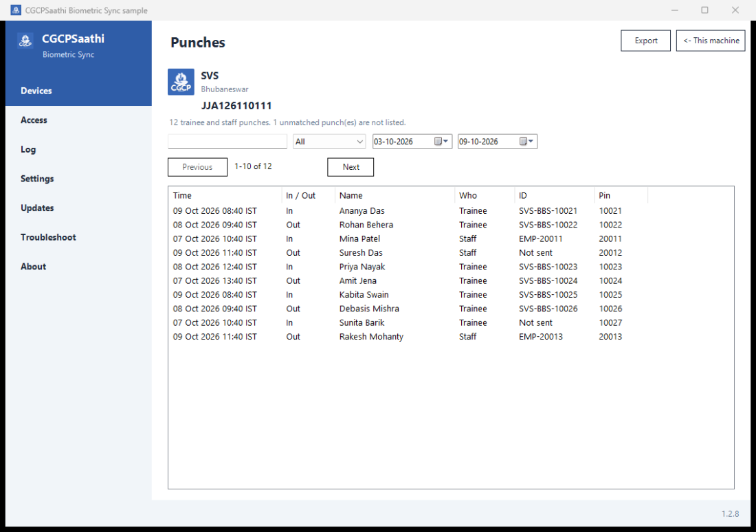The width and height of the screenshot is (756, 532).
Task: Click the Export button
Action: click(645, 41)
